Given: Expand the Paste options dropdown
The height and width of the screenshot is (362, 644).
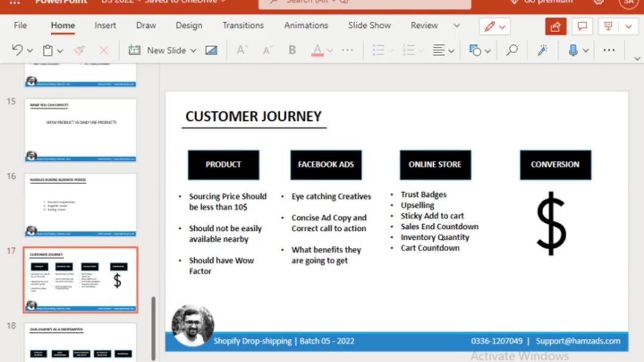Looking at the screenshot, I should click(60, 51).
